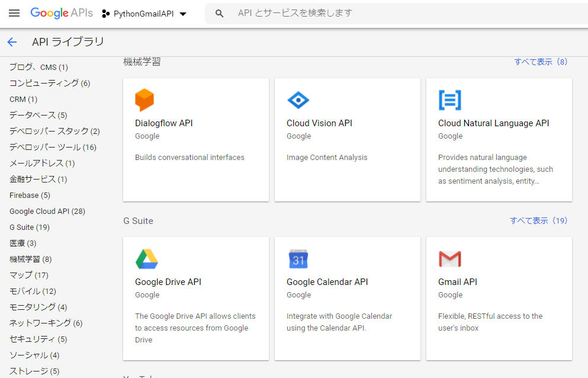The image size is (588, 378).
Task: Show all 19 G Suite APIs
Action: [538, 220]
